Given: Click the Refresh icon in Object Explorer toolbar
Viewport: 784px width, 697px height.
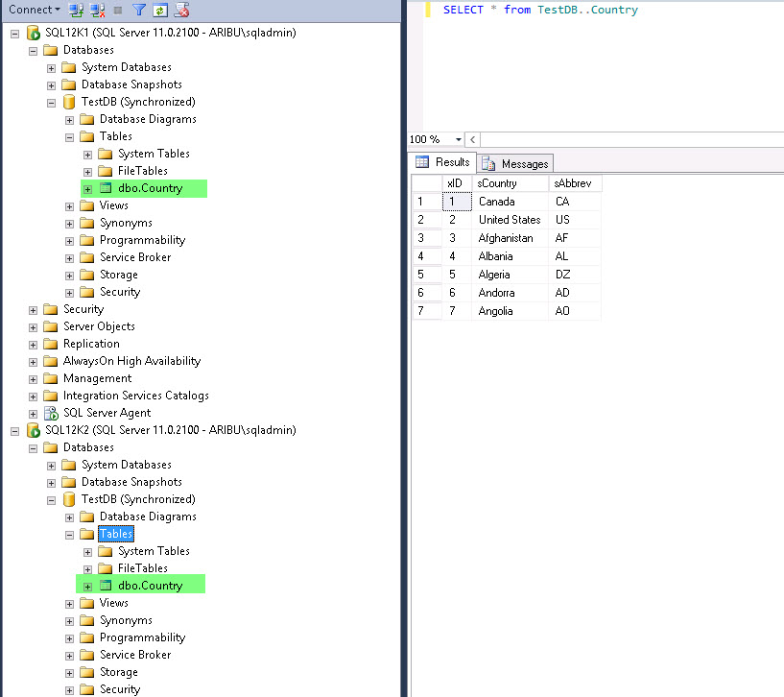Looking at the screenshot, I should point(160,10).
